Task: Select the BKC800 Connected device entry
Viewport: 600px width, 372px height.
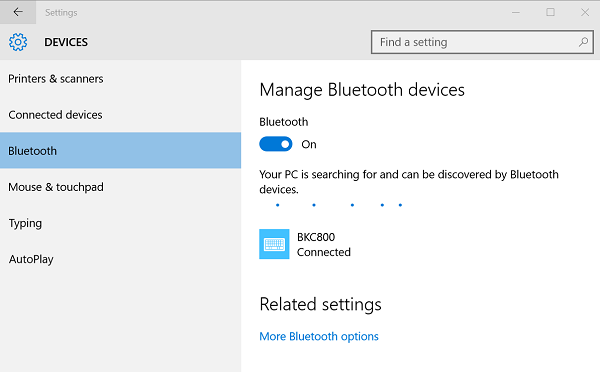Action: click(x=305, y=244)
